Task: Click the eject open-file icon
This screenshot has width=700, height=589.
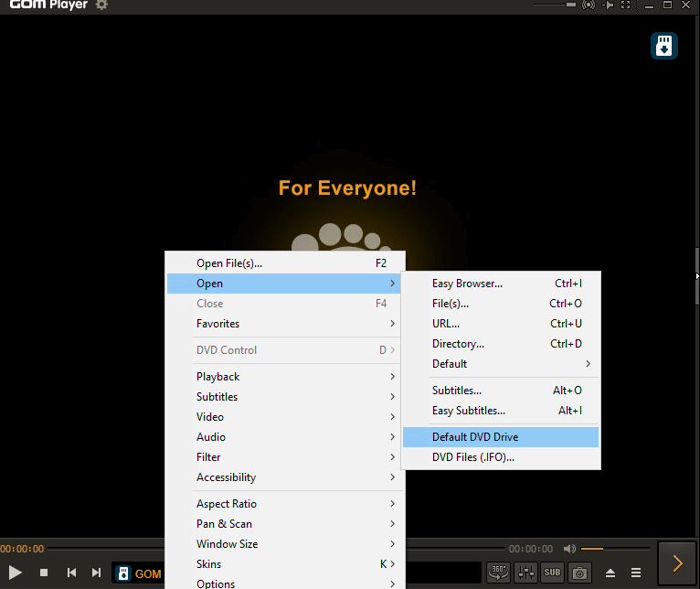Action: pyautogui.click(x=610, y=573)
